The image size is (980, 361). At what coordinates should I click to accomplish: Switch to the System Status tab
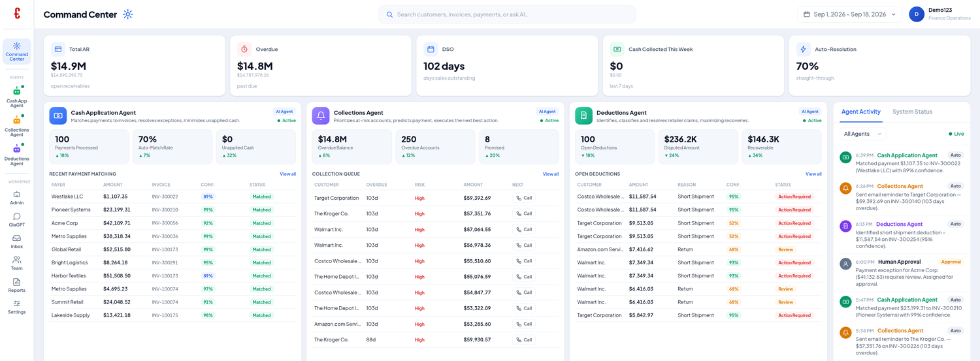coord(912,112)
